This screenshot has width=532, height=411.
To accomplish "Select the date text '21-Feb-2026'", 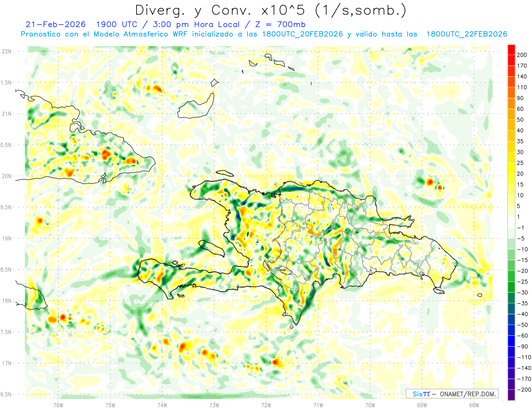I will (55, 24).
